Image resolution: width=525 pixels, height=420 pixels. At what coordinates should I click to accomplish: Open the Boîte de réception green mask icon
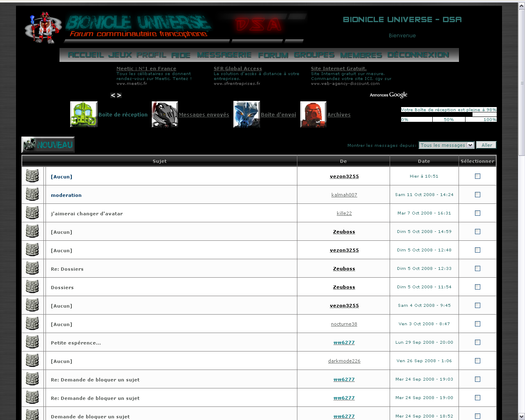click(x=84, y=114)
